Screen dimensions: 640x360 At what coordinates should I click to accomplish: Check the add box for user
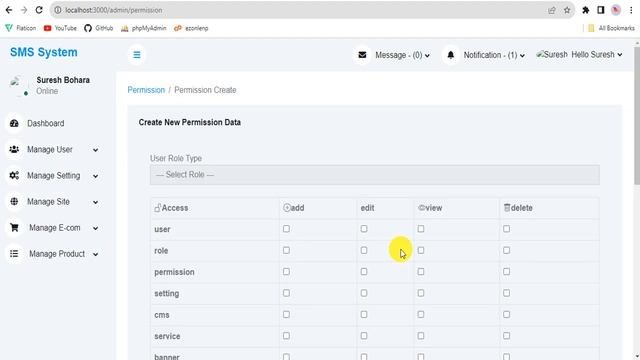286,229
